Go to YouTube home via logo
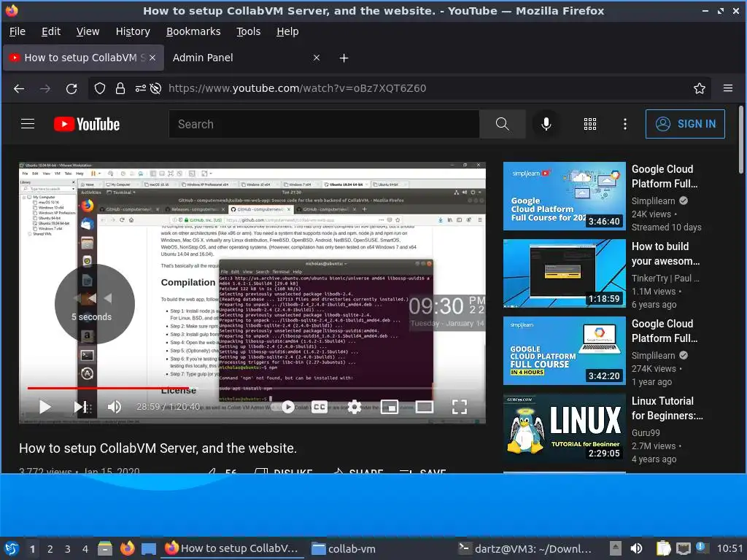 click(x=87, y=124)
